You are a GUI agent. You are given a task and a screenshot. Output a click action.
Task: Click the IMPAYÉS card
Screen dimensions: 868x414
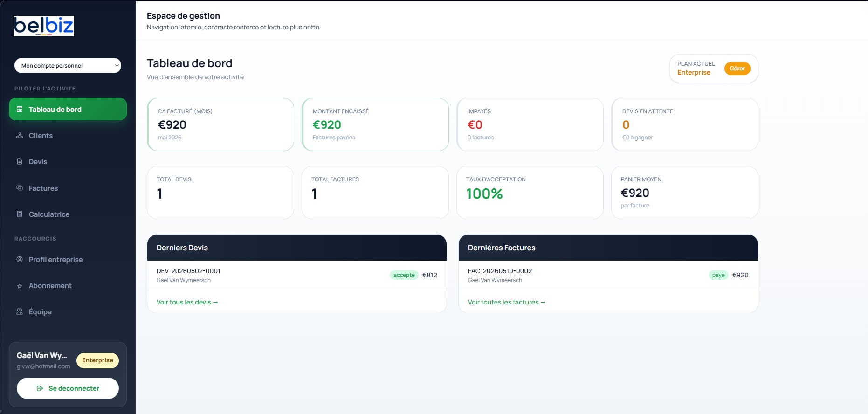(530, 124)
